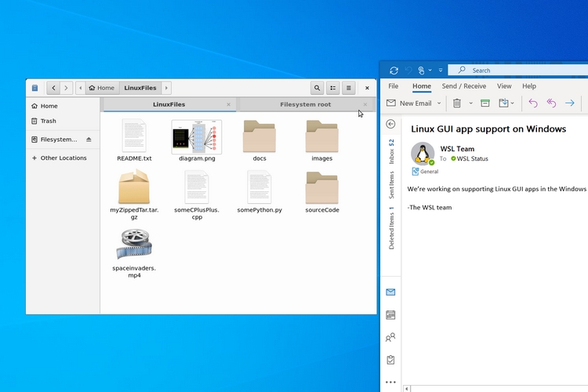Select Other Locations in the sidebar
The image size is (588, 392).
coord(63,158)
